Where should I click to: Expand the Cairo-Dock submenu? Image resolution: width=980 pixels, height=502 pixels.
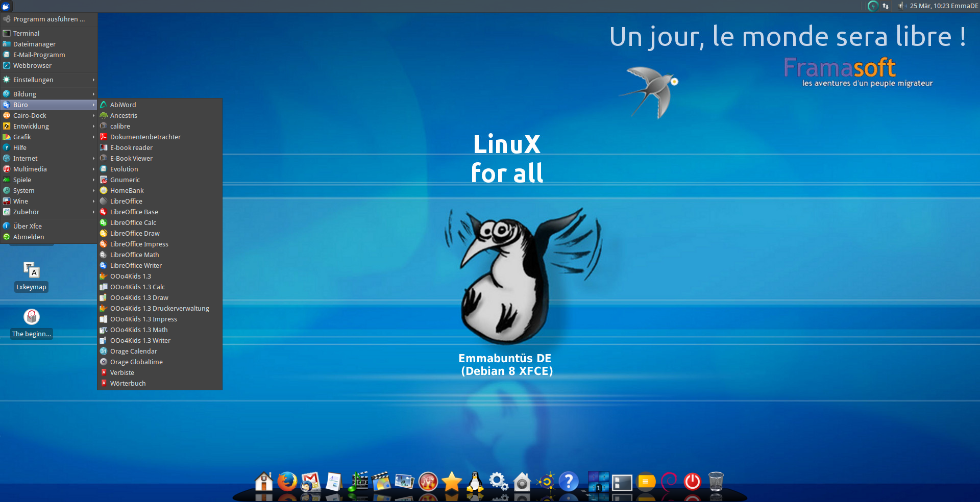coord(48,115)
